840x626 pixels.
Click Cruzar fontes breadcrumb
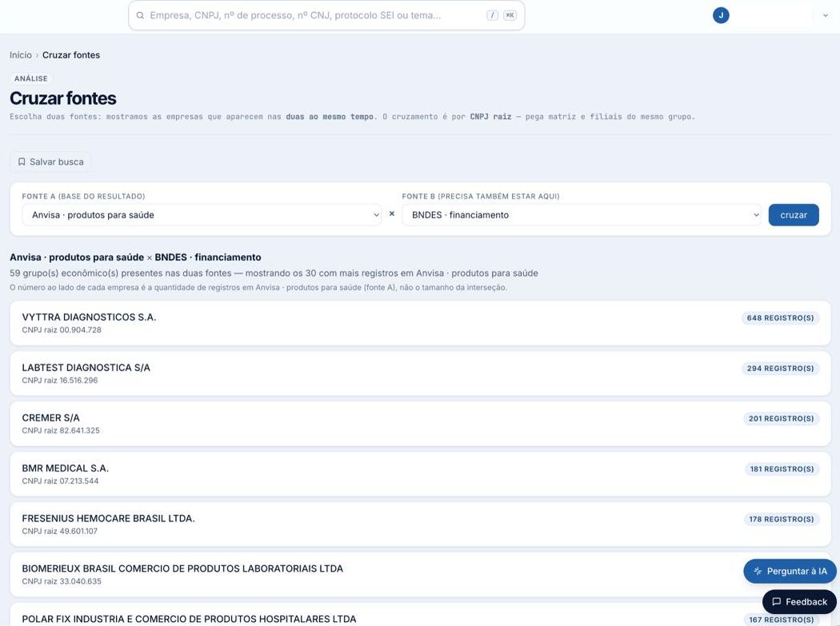pos(71,55)
